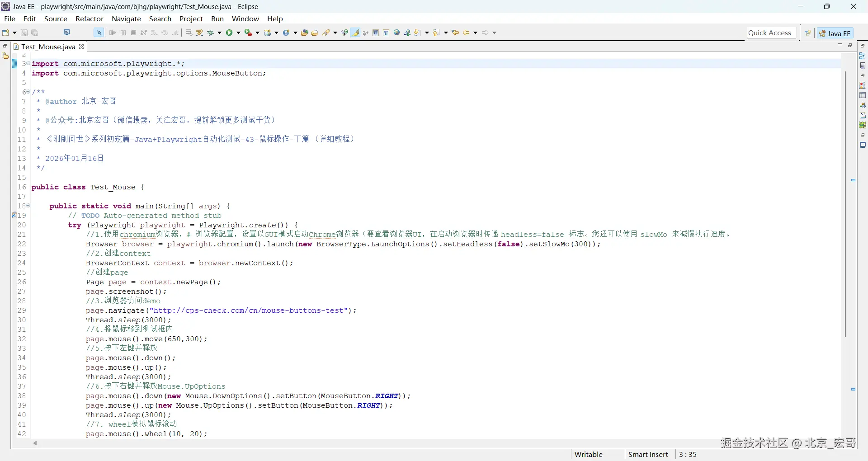Click the Open Perspective icon
This screenshot has height=461, width=868.
point(808,33)
